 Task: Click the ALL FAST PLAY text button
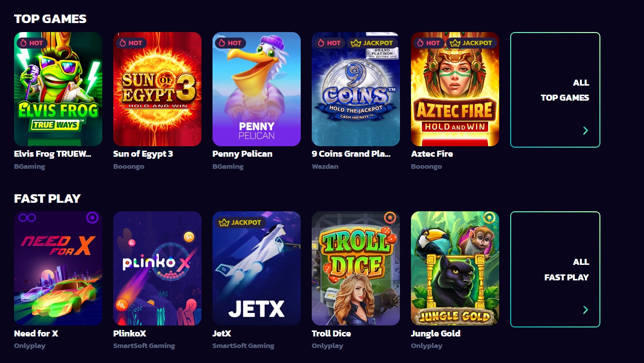566,269
